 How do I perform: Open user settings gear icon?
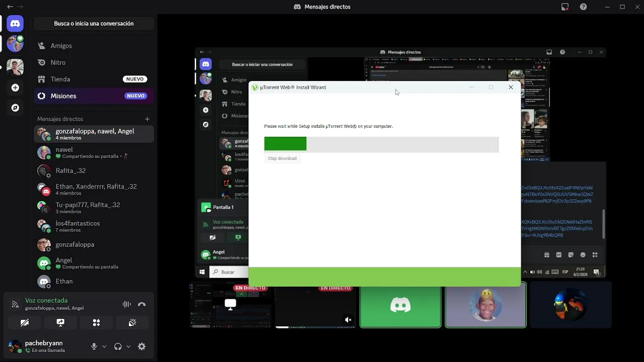click(x=142, y=346)
